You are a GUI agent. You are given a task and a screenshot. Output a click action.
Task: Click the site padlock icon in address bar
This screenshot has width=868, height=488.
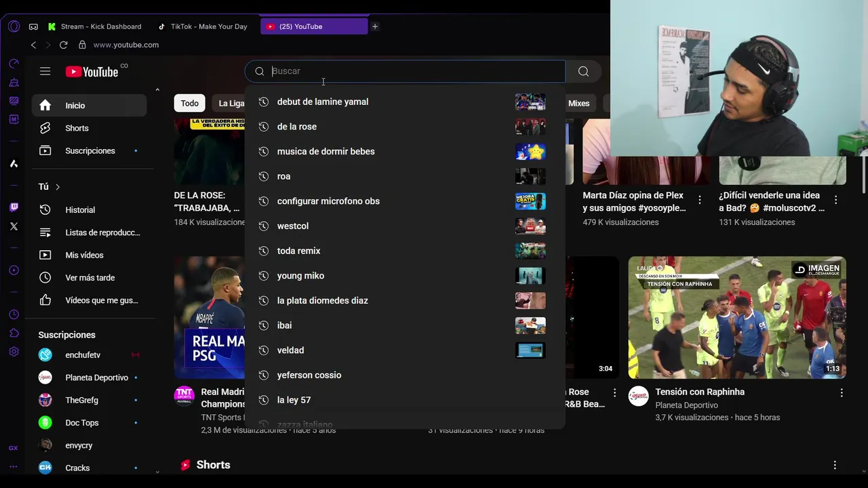(x=82, y=45)
